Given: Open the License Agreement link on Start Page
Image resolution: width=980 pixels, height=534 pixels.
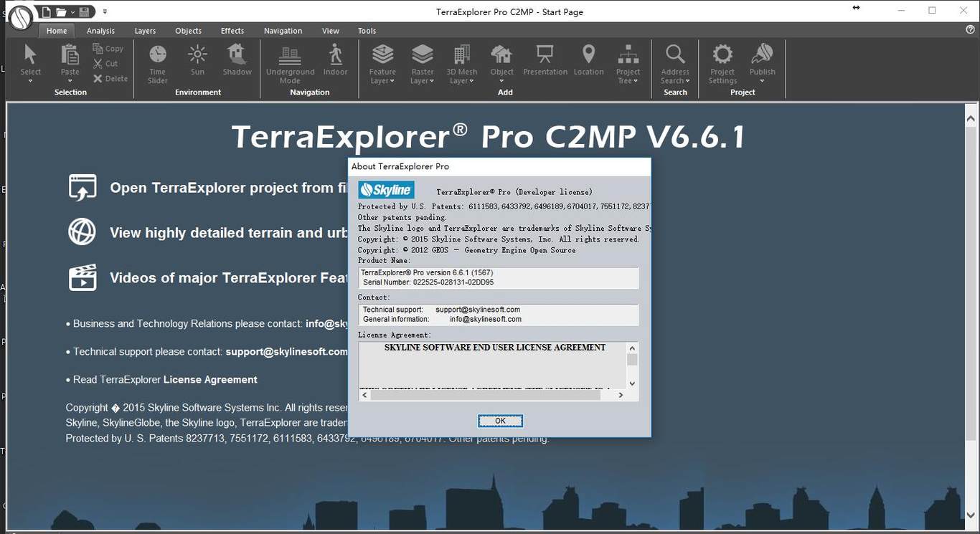Looking at the screenshot, I should click(210, 380).
